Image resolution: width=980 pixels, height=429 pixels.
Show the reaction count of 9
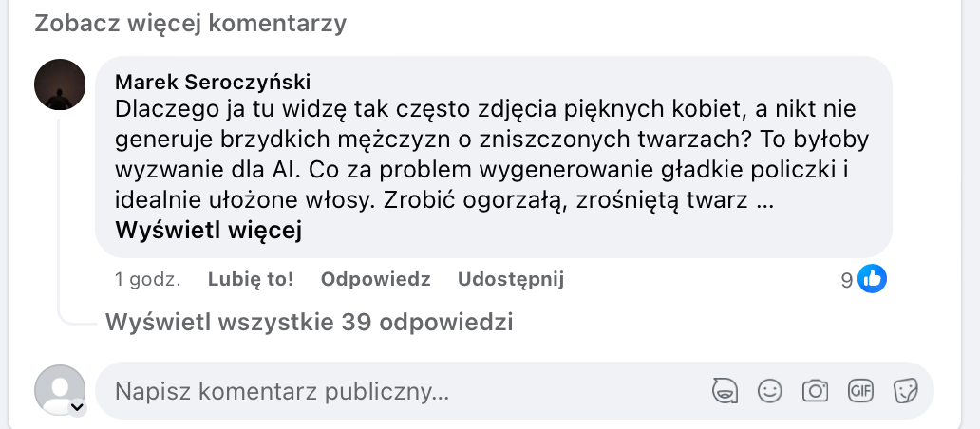[x=847, y=280]
